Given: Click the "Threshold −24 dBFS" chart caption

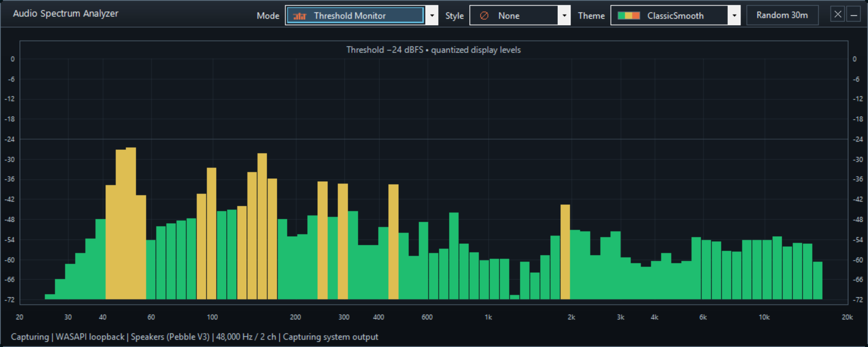Looking at the screenshot, I should click(385, 50).
